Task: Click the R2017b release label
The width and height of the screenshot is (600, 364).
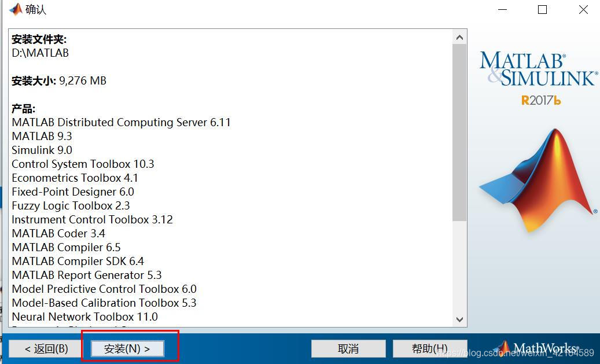Action: [541, 100]
